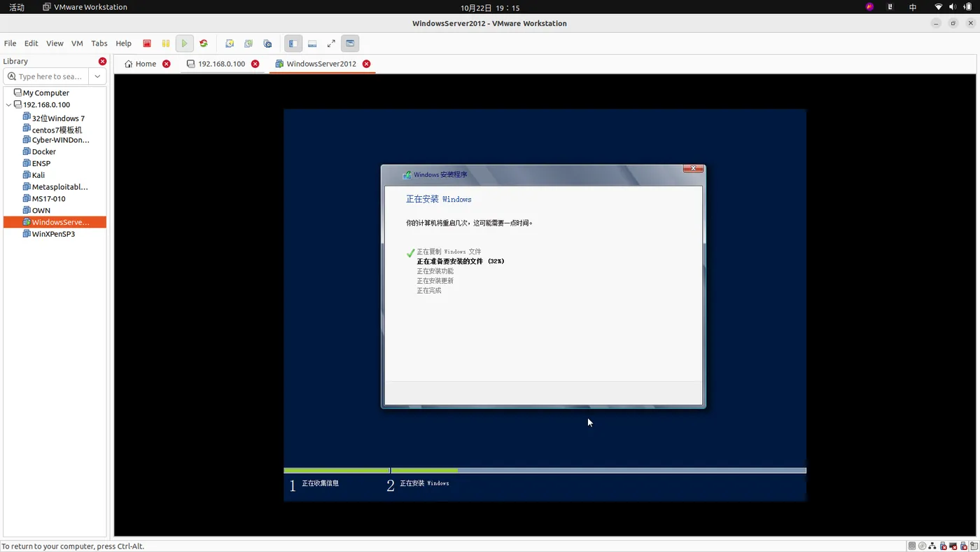Image resolution: width=980 pixels, height=552 pixels.
Task: Open the VM menu
Action: click(x=77, y=43)
